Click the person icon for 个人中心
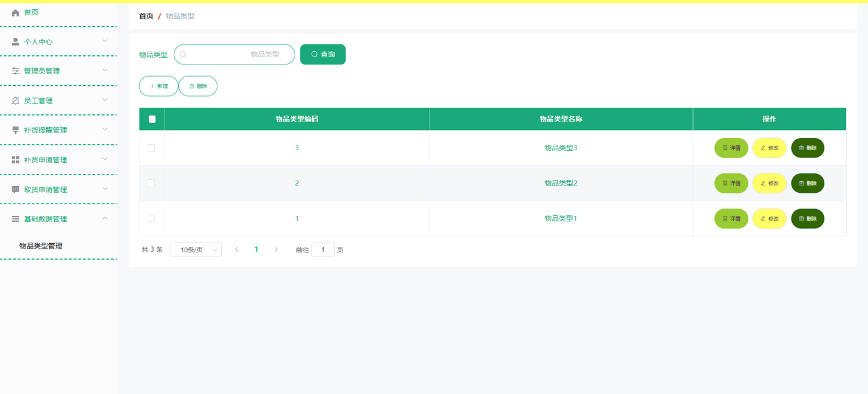This screenshot has width=868, height=394. [16, 42]
